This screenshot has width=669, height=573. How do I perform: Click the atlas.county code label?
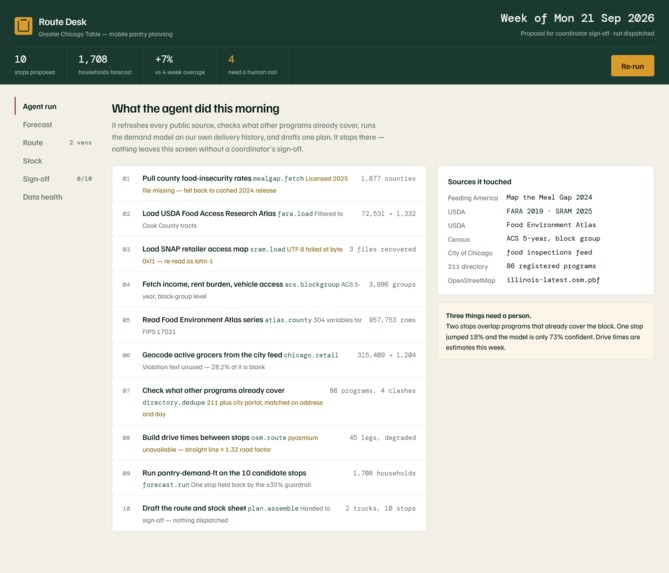click(x=288, y=320)
